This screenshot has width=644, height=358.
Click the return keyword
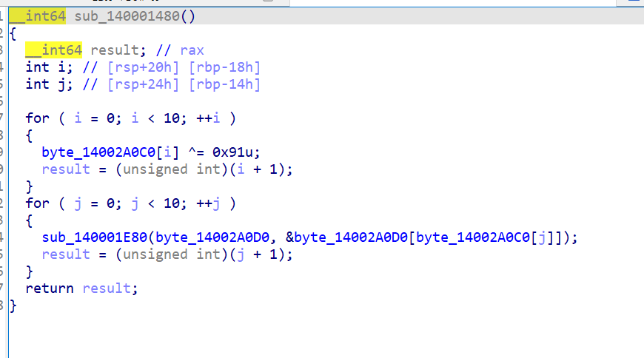tap(50, 288)
